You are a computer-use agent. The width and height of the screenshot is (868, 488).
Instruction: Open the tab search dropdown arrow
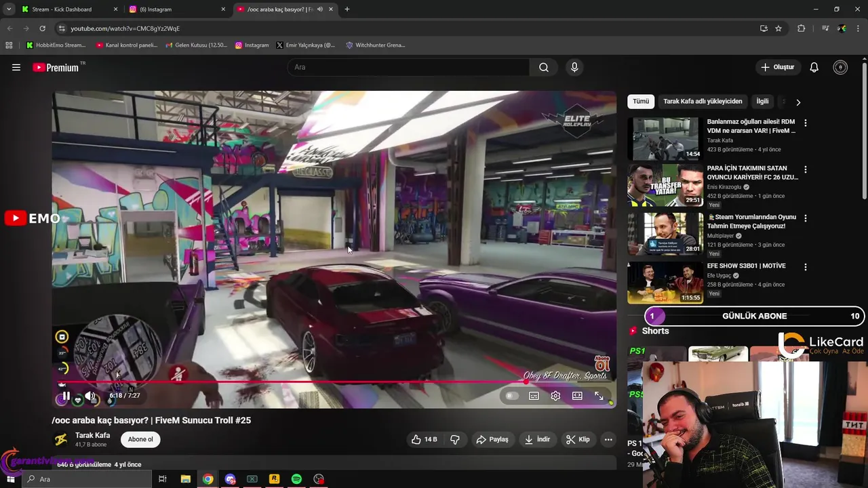click(x=9, y=9)
